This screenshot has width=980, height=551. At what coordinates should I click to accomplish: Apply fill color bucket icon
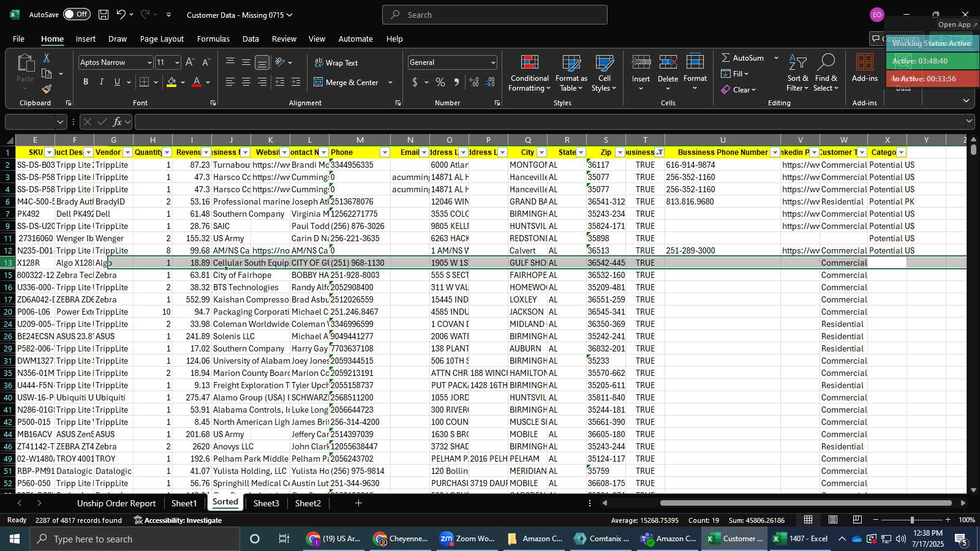[171, 82]
